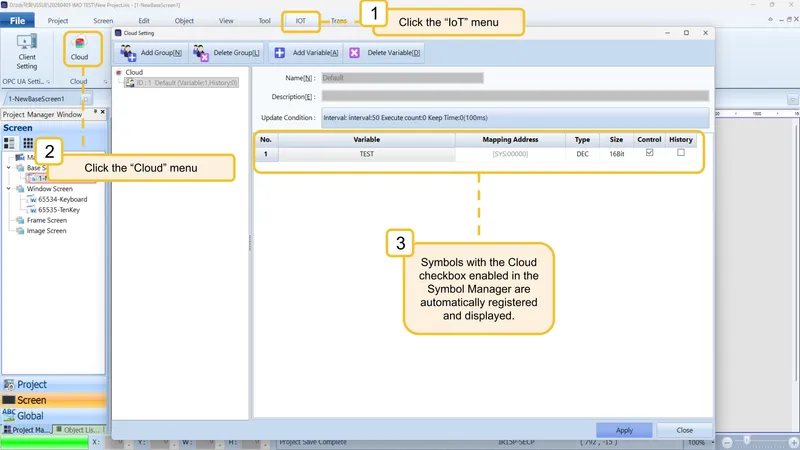Click the Screen section icon
This screenshot has width=800, height=450.
(9, 400)
